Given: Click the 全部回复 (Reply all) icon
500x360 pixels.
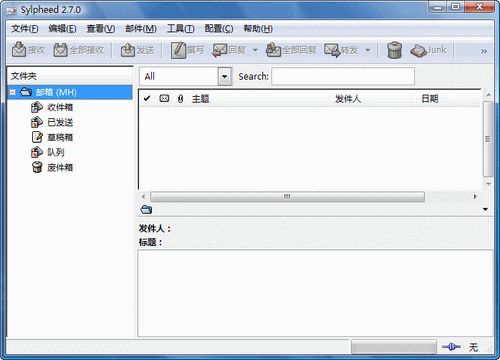Looking at the screenshot, I should click(x=273, y=50).
